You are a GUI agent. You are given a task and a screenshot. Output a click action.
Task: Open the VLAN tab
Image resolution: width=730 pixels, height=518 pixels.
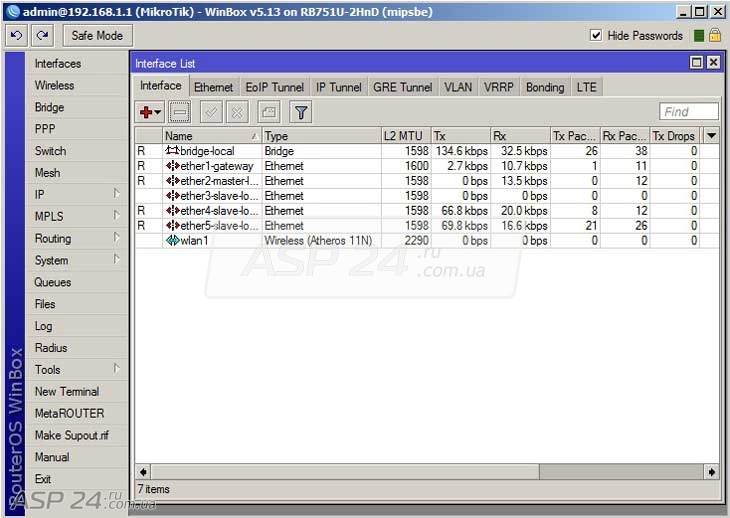pos(458,87)
